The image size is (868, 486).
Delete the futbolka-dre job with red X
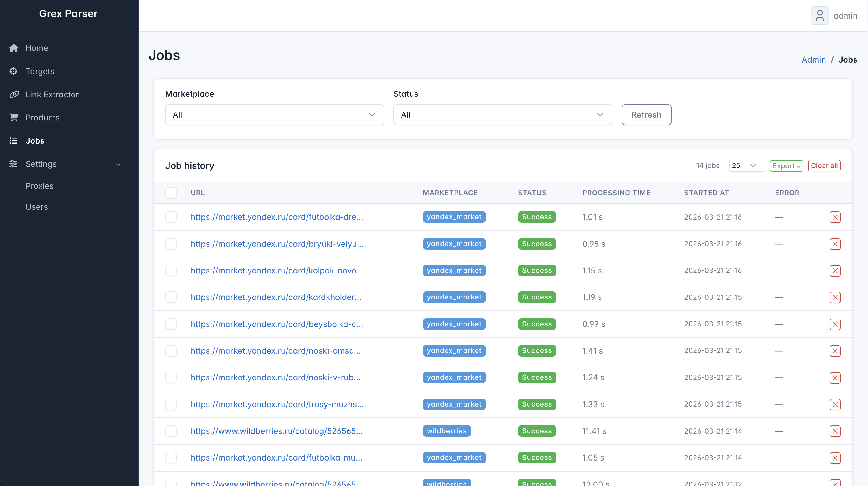pyautogui.click(x=835, y=217)
